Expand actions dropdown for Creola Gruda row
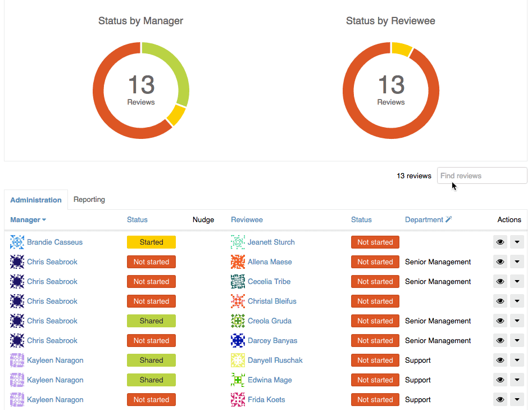The height and width of the screenshot is (410, 532). pos(517,321)
